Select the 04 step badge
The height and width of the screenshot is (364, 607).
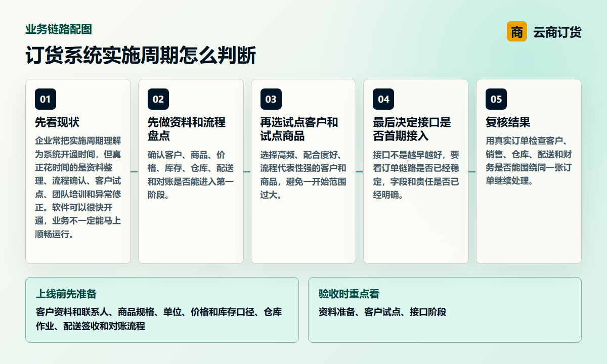pos(383,99)
